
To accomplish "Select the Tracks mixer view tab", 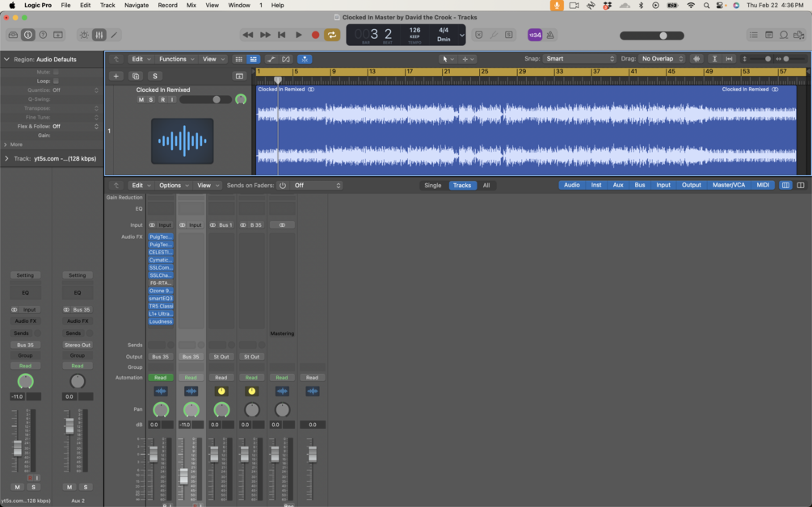I will (462, 185).
